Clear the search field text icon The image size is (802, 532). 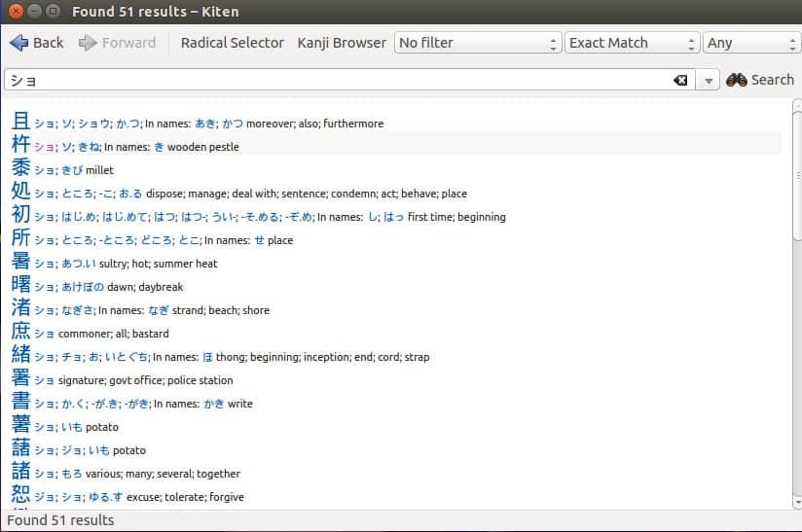[x=680, y=81]
